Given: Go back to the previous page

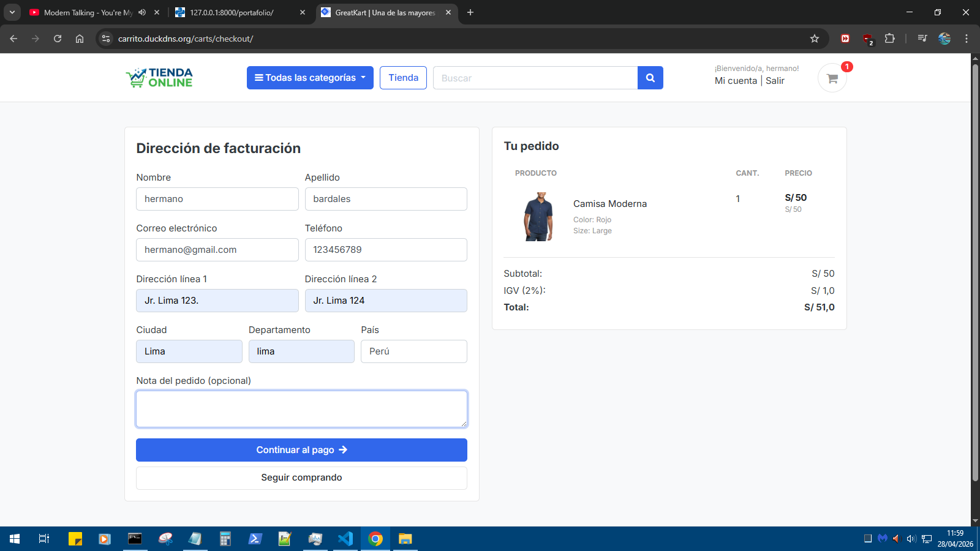Looking at the screenshot, I should pos(13,39).
